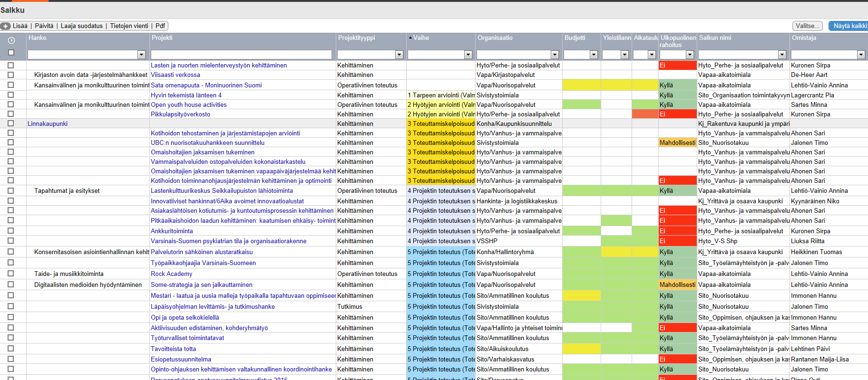Click Lisää in the toolbar

[x=20, y=26]
